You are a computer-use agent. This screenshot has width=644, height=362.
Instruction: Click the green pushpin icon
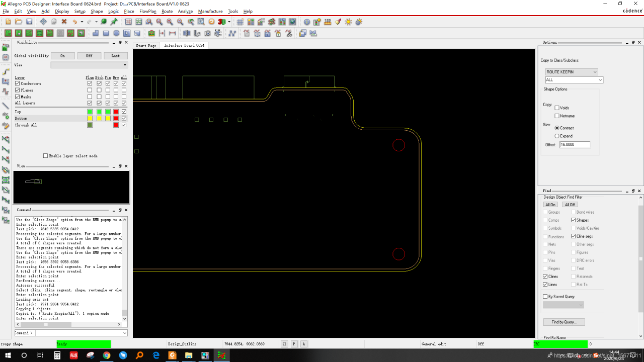[x=114, y=22]
